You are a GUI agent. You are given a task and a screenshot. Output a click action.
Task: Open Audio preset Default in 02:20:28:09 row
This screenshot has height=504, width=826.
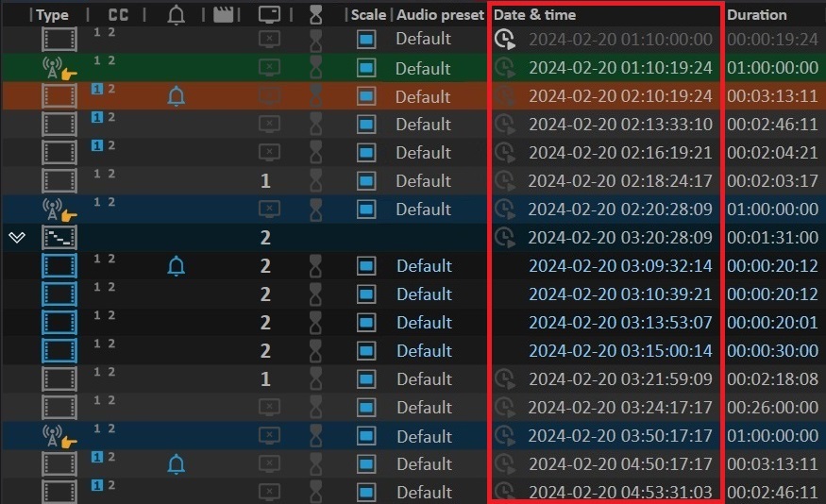pyautogui.click(x=423, y=210)
